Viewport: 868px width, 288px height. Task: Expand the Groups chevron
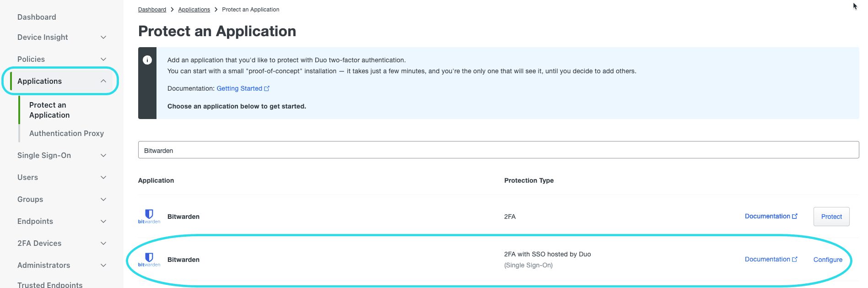point(103,199)
